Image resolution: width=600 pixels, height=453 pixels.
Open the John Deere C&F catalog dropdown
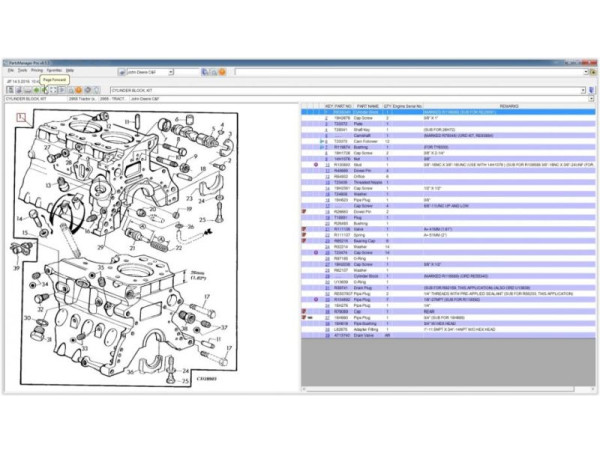197,72
